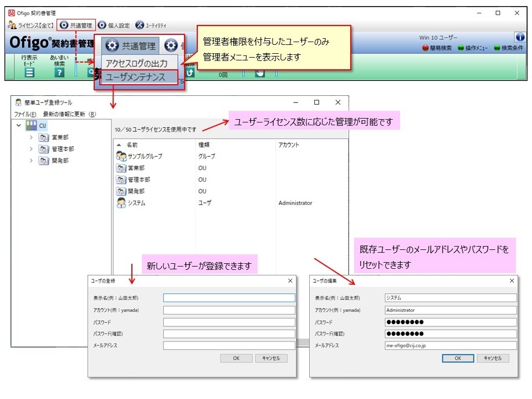Click the blue info icon at top right

pos(520,37)
